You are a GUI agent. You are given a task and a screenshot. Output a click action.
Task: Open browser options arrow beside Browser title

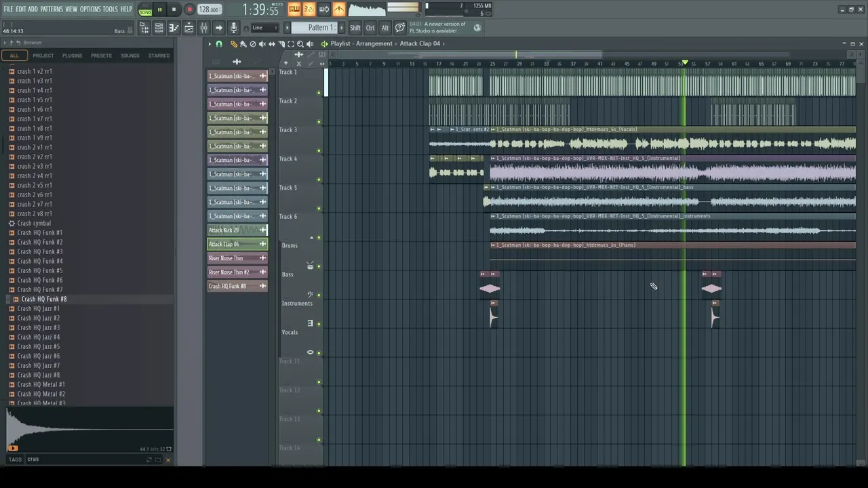(x=3, y=43)
